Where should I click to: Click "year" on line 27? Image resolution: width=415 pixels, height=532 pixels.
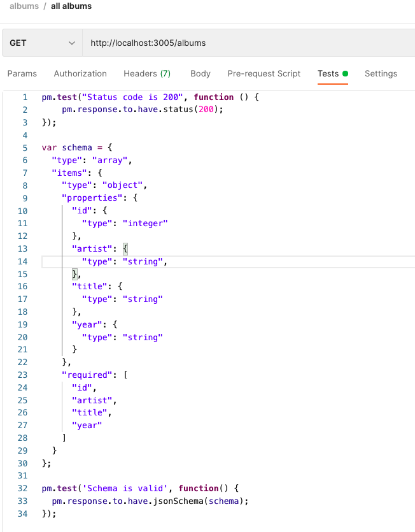(x=87, y=426)
